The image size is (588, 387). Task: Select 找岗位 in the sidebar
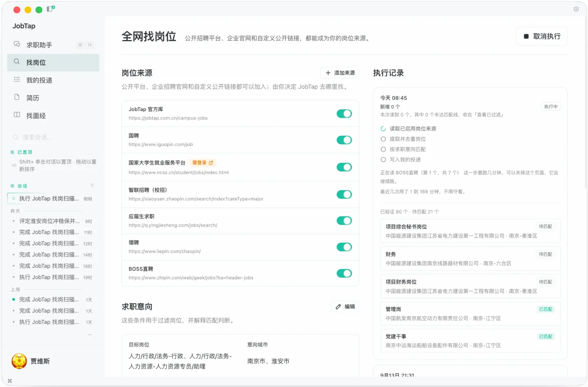(x=53, y=63)
